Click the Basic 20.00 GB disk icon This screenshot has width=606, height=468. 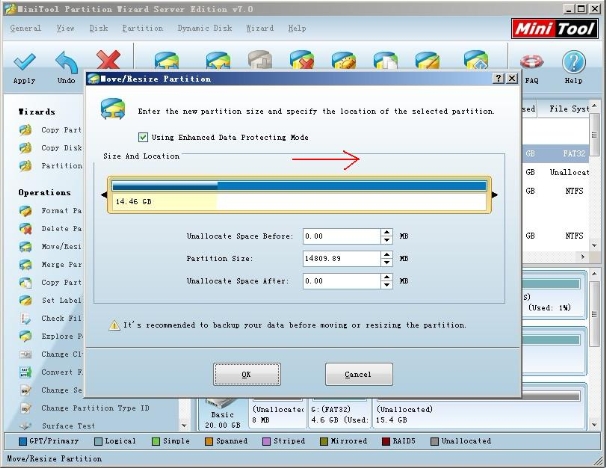222,413
